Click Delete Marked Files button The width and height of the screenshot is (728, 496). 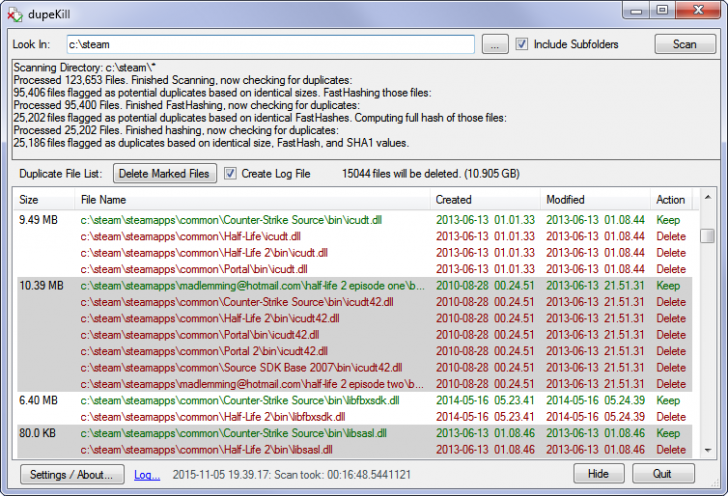[x=165, y=173]
